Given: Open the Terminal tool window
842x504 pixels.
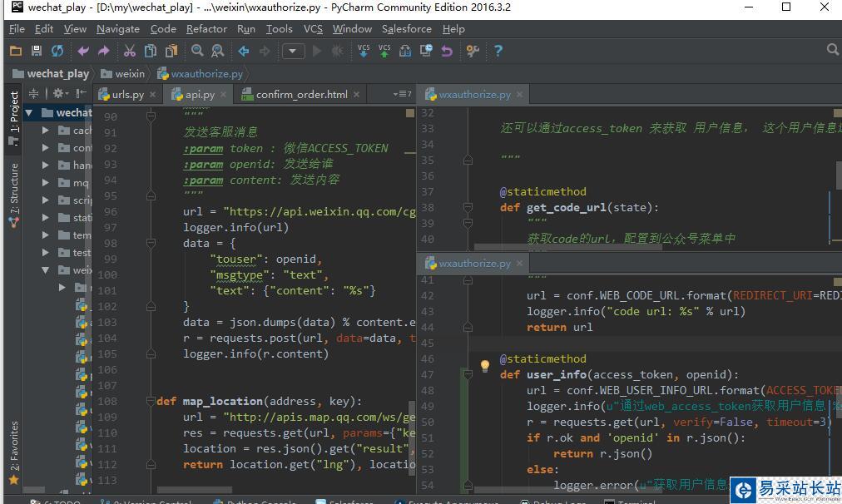Looking at the screenshot, I should [x=630, y=502].
